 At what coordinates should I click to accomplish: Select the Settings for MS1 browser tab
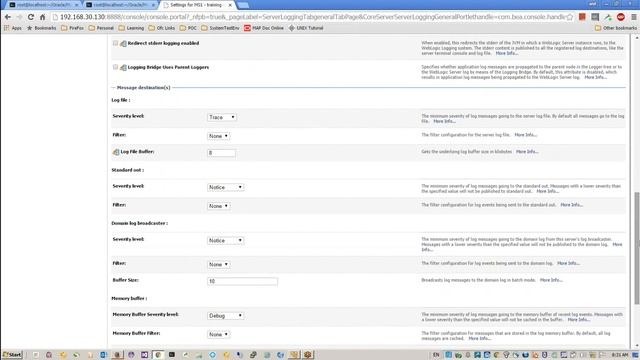pos(198,5)
